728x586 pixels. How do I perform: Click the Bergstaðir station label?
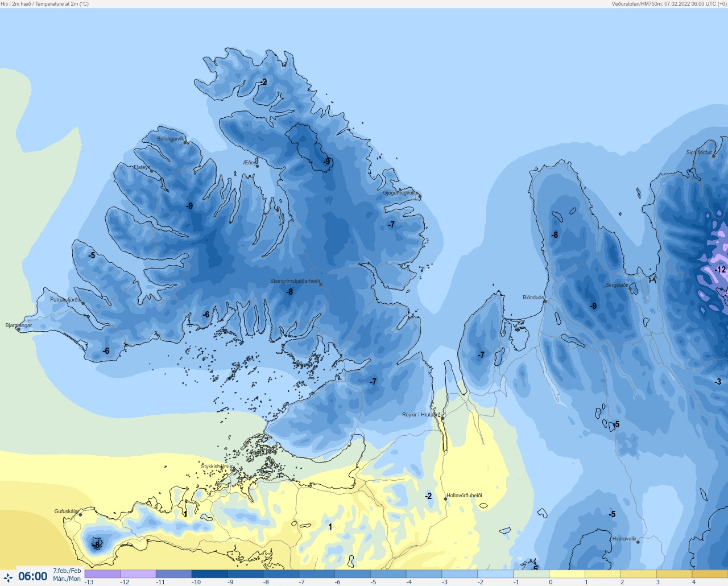click(617, 285)
